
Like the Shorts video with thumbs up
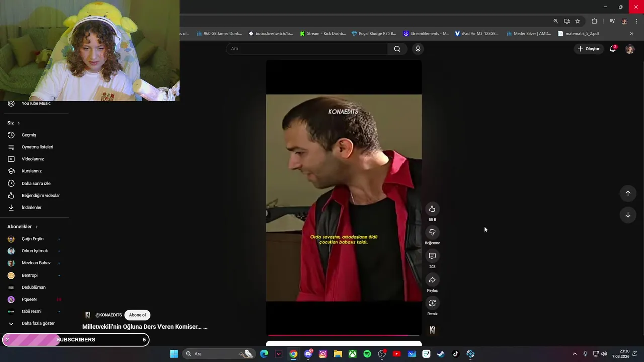point(432,209)
